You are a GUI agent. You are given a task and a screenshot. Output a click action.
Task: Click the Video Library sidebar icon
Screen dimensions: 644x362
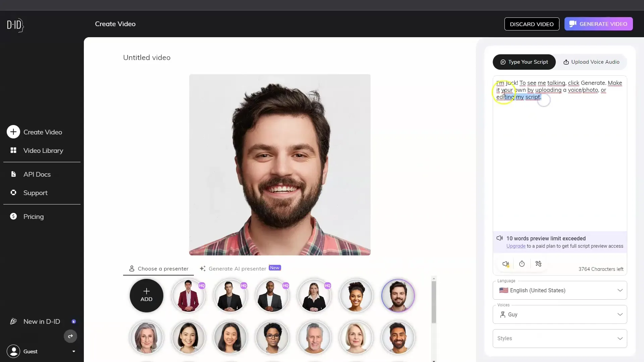tap(13, 150)
